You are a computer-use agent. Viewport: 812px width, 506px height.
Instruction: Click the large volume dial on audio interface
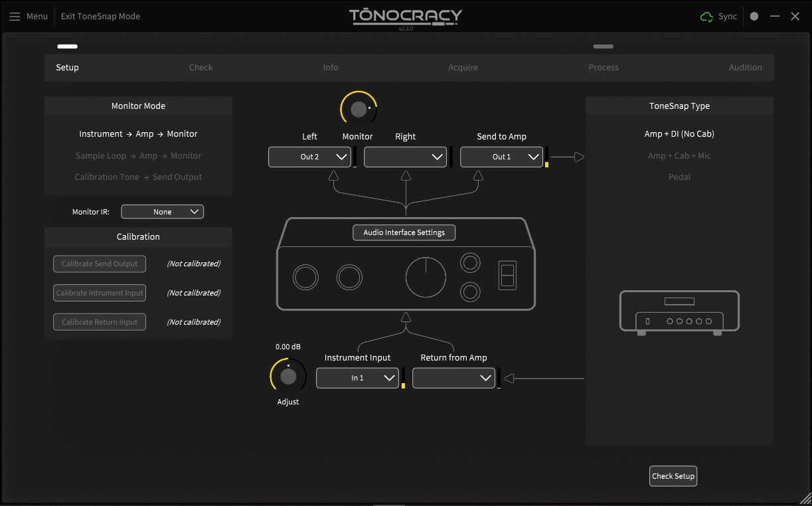(x=426, y=278)
